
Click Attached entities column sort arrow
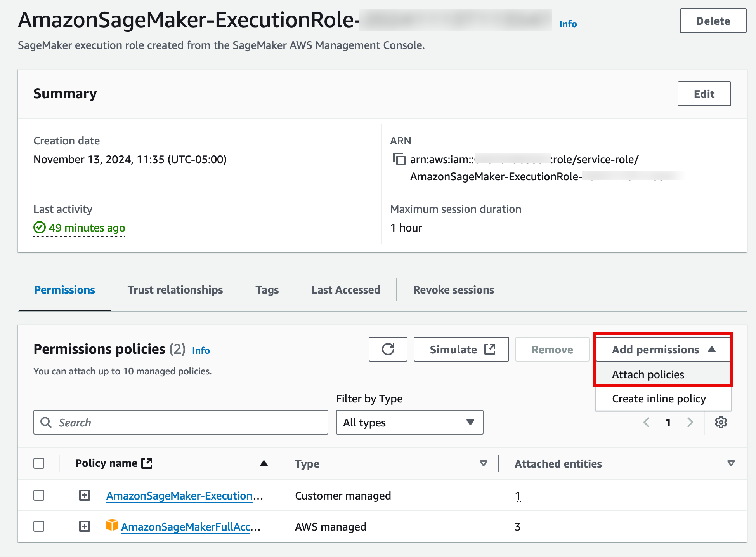point(731,463)
